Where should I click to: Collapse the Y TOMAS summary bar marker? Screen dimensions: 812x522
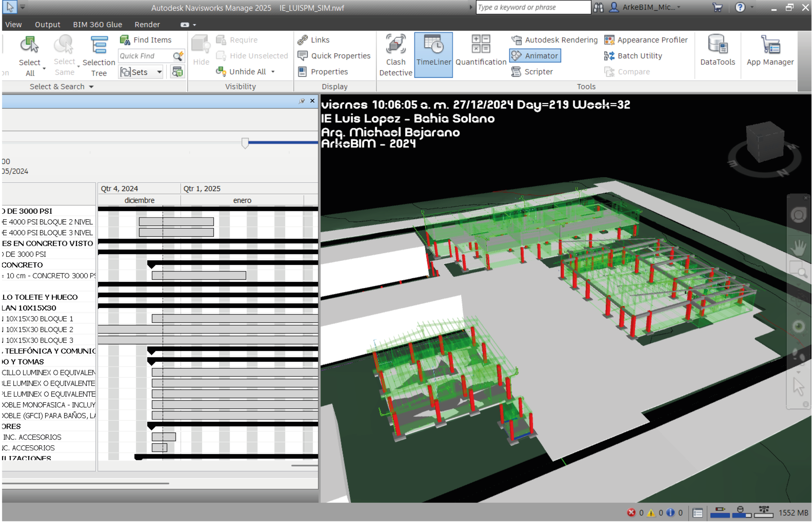pyautogui.click(x=151, y=362)
